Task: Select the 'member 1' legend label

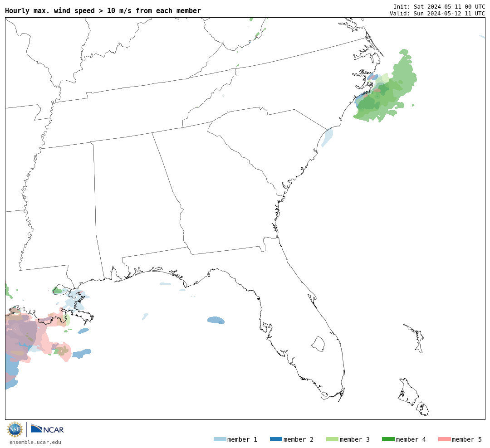Action: coord(242,439)
